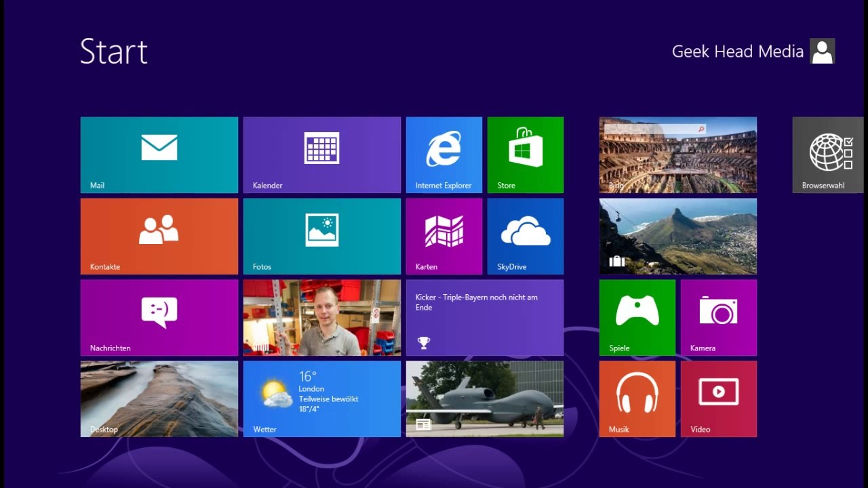This screenshot has height=488, width=868.
Task: Open the Video tile
Action: (x=719, y=399)
